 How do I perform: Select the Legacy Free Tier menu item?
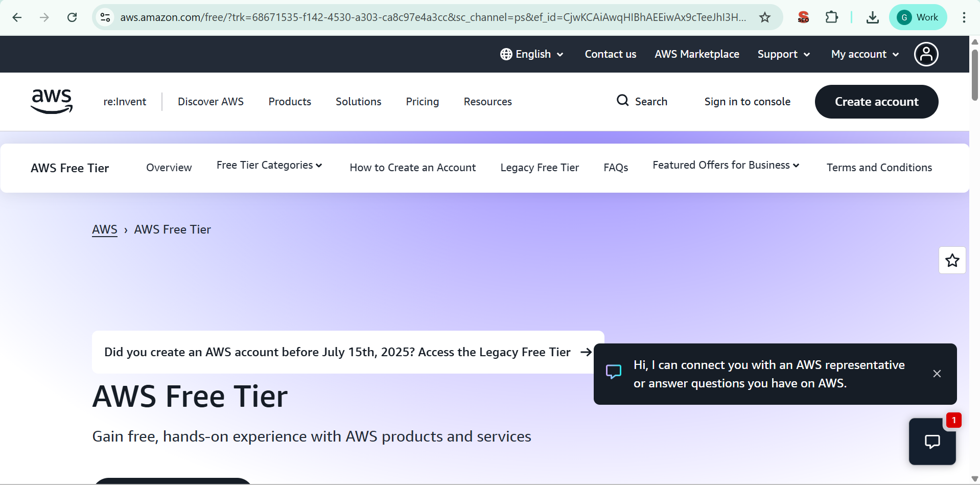(540, 168)
